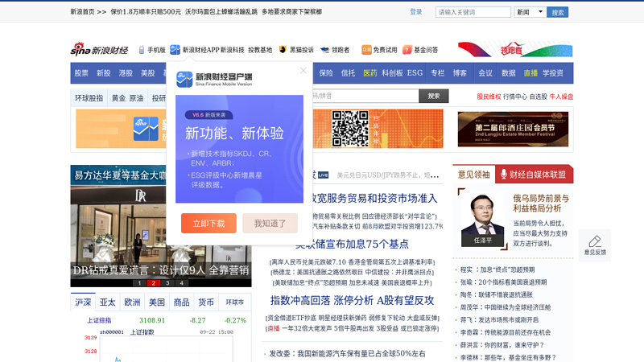
Task: Focus the stock code pinyin input field
Action: [365, 96]
